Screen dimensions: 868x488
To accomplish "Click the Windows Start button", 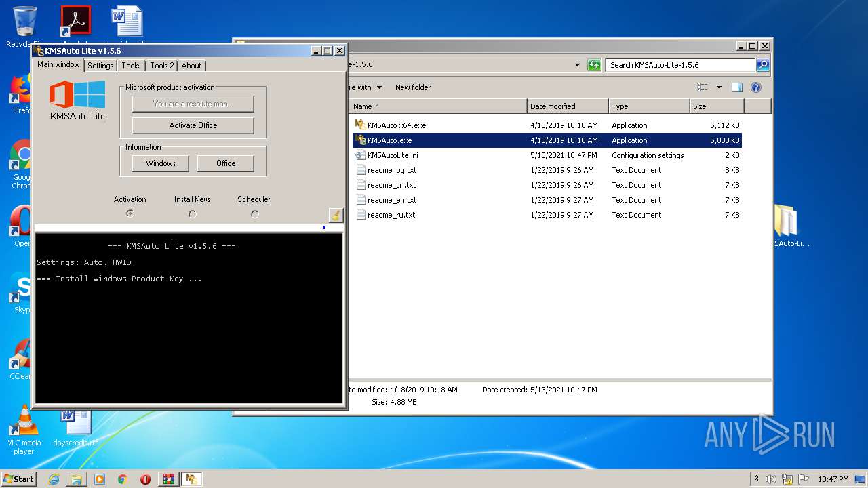I will [x=19, y=479].
